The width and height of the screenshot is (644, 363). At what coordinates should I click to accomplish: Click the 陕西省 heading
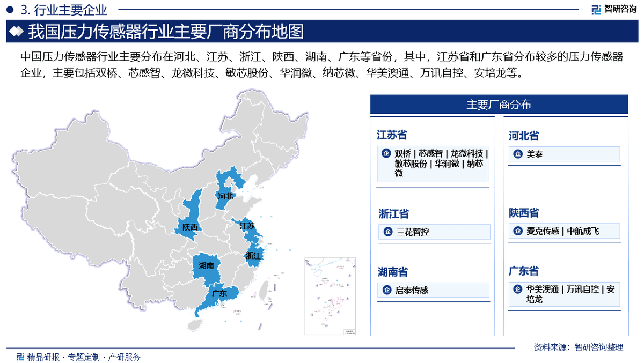pyautogui.click(x=524, y=213)
